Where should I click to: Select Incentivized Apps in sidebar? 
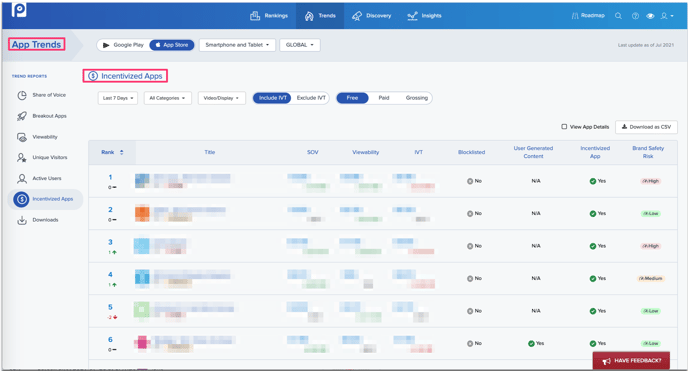[45, 199]
